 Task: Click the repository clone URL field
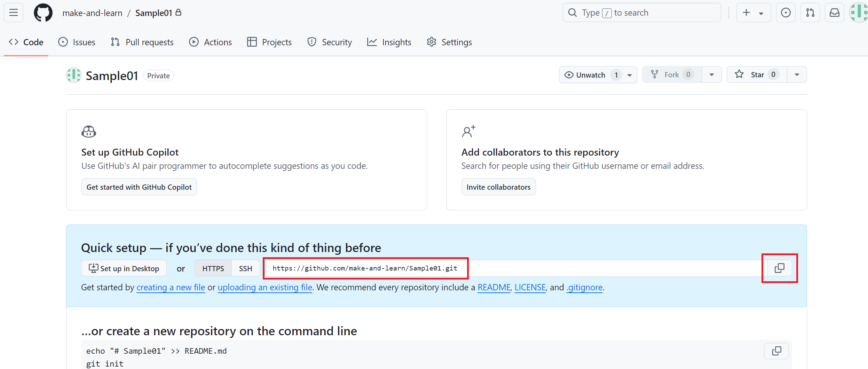click(x=515, y=268)
